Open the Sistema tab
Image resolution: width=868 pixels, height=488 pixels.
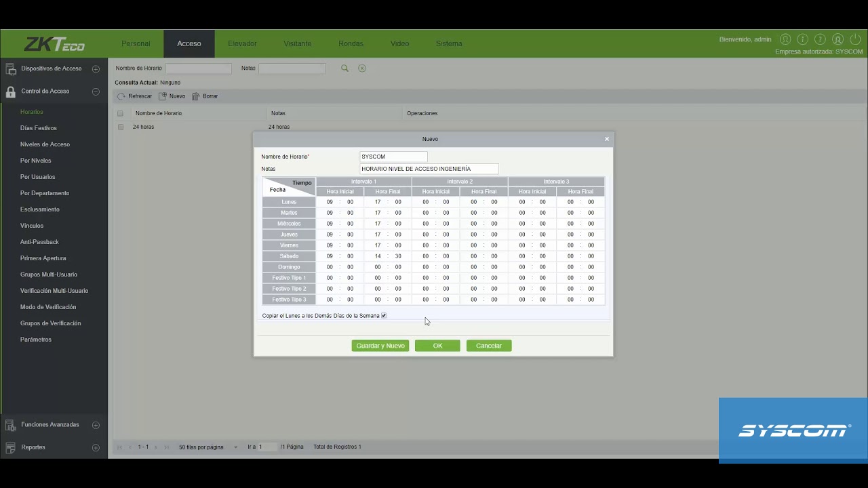click(x=449, y=43)
